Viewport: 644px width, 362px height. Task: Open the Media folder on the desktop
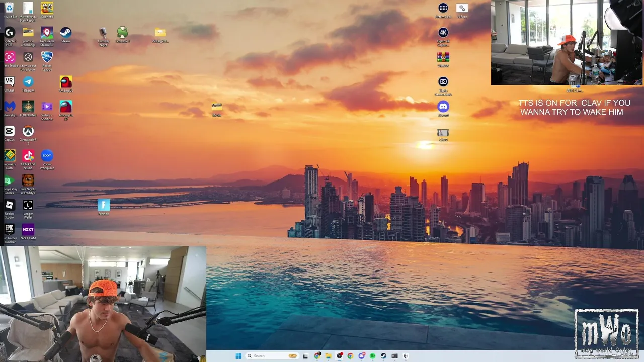(217, 109)
